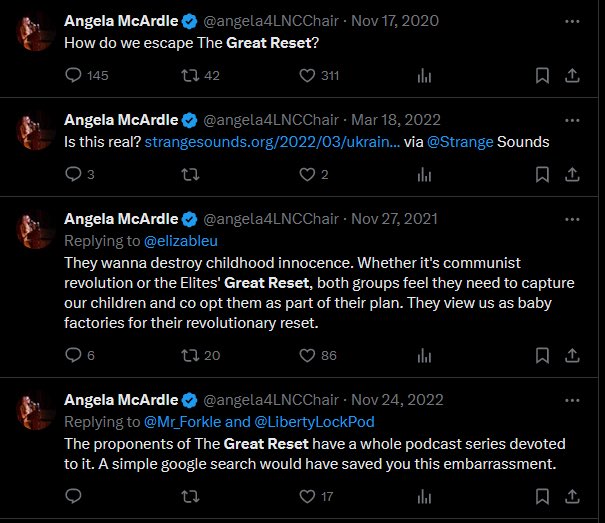The width and height of the screenshot is (605, 523).
Task: Retweet the tweet with 20 retweets
Action: pos(190,355)
